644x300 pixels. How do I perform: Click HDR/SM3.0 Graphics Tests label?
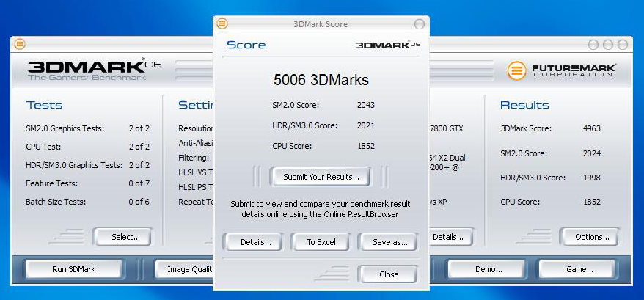(x=74, y=165)
